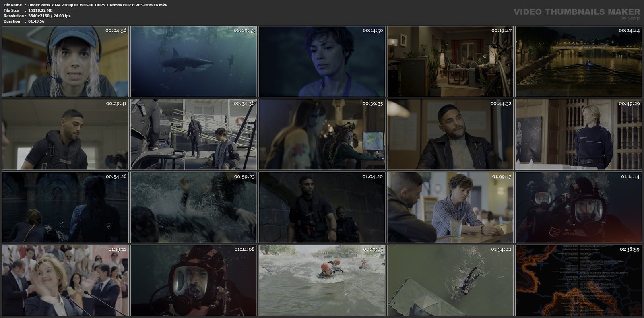Click the tunnel officers thumbnail 01:04:20

[322, 207]
